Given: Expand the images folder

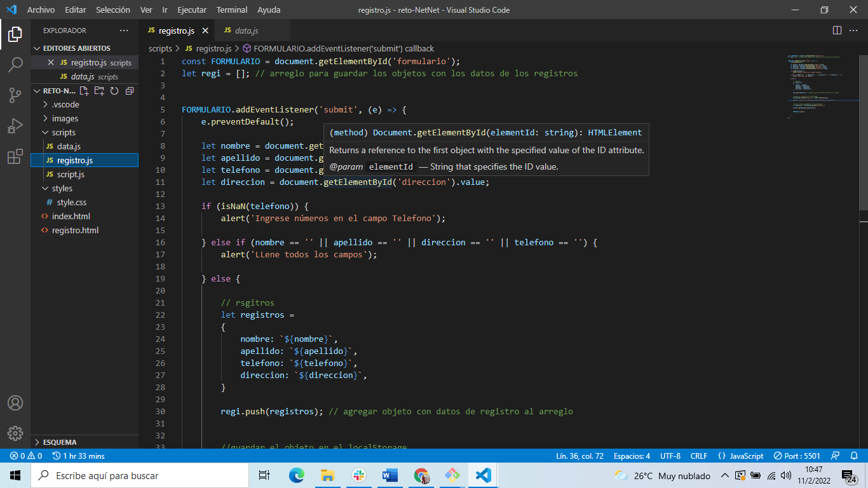Looking at the screenshot, I should (x=85, y=118).
